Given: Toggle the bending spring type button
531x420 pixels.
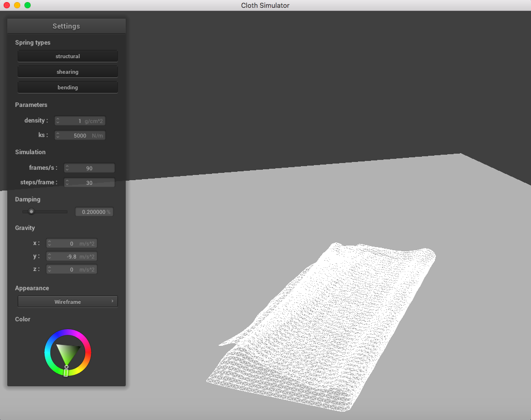Looking at the screenshot, I should [x=68, y=87].
